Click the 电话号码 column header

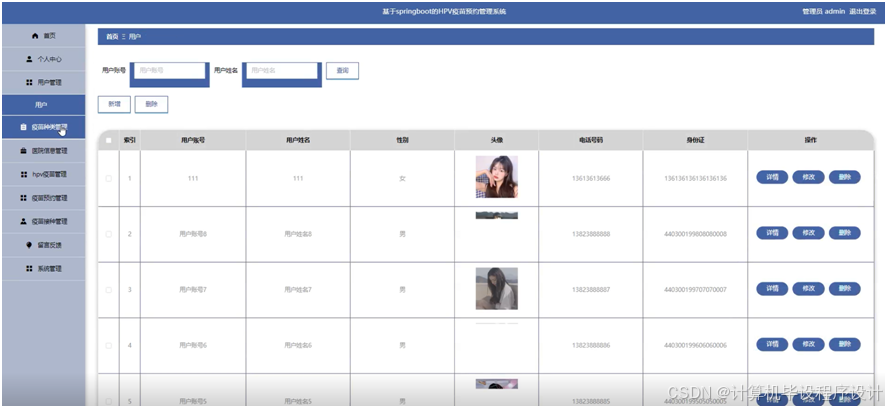[x=591, y=140]
